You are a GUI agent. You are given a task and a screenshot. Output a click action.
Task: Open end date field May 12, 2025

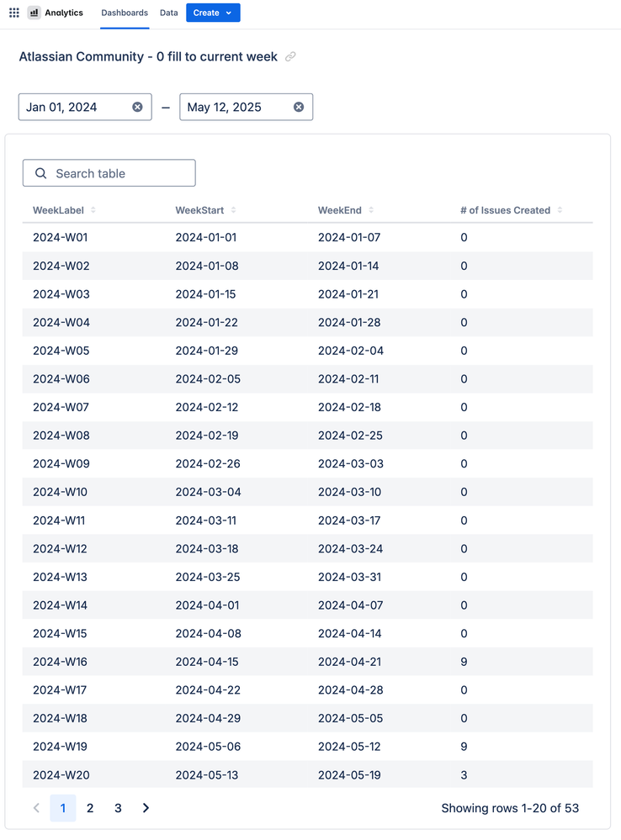[247, 107]
